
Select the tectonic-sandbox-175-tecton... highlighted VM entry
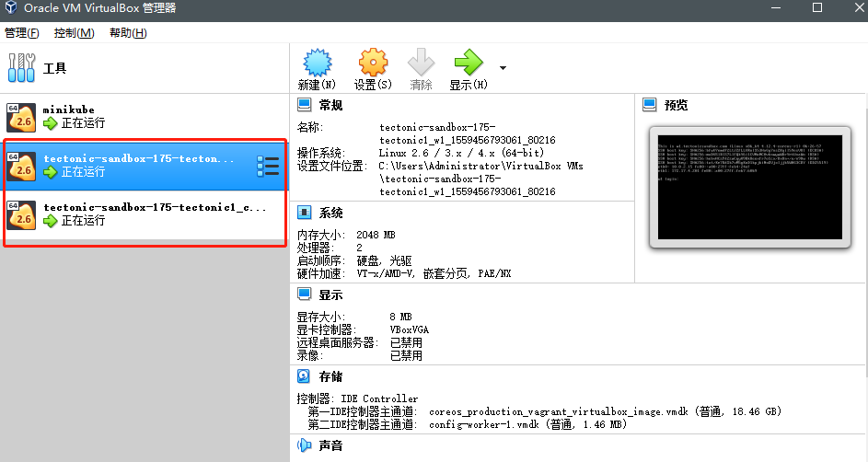coord(145,166)
